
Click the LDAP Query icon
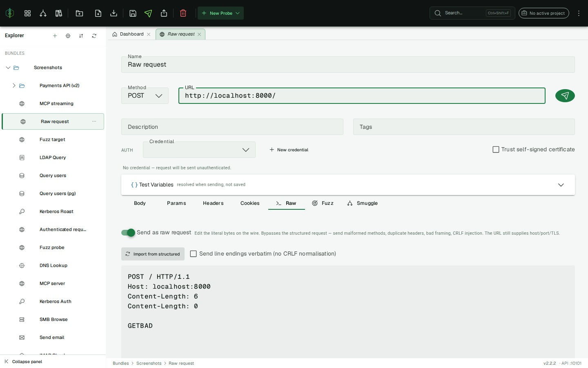tap(22, 157)
